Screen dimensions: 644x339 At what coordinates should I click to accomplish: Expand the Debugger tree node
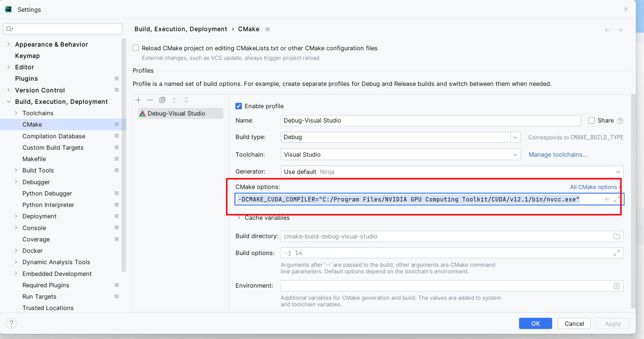[16, 182]
